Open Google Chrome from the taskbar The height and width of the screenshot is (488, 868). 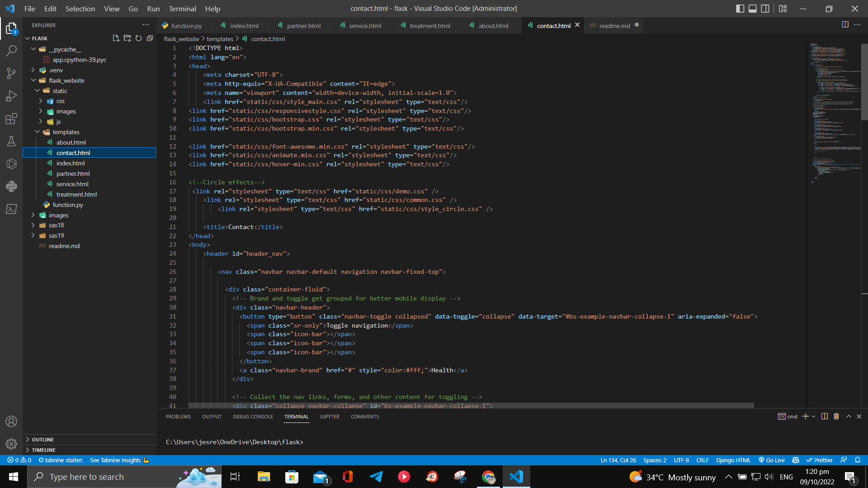[488, 477]
